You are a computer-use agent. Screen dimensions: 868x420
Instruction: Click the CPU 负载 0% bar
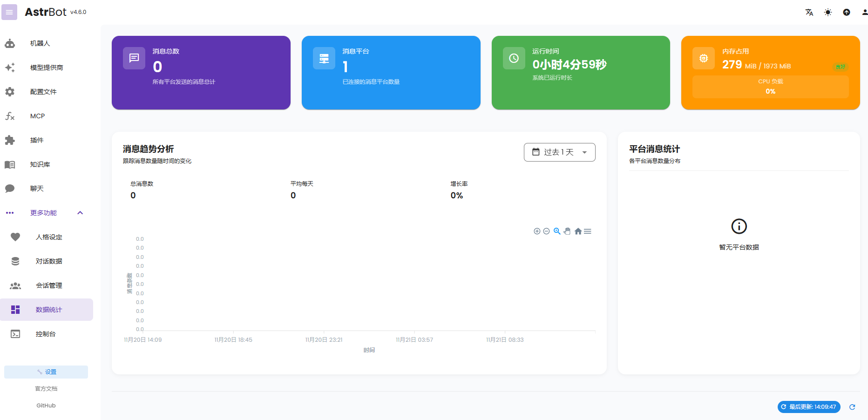coord(770,87)
